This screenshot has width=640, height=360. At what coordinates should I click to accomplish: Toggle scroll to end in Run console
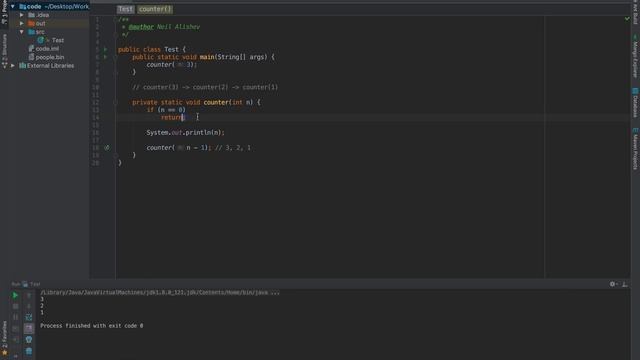(x=29, y=328)
